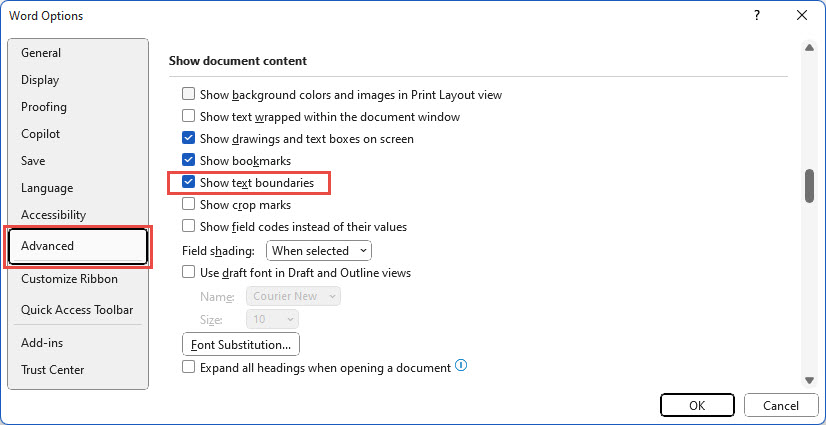
Task: Click the vertical scrollbar thumb
Action: pos(809,186)
